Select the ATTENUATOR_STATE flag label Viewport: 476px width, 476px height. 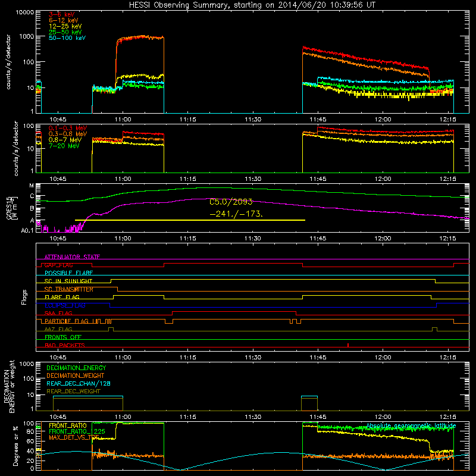pos(72,257)
